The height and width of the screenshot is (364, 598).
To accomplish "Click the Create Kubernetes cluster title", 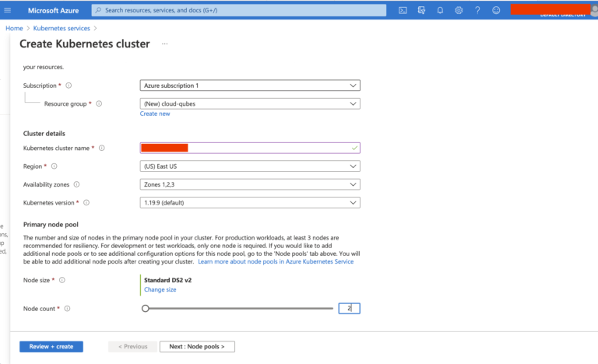I will tap(85, 44).
